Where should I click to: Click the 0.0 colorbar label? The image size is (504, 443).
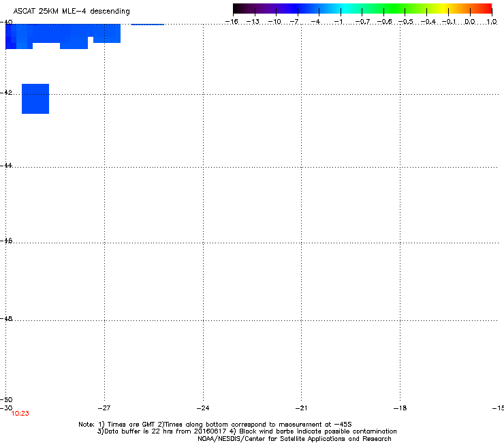click(470, 22)
